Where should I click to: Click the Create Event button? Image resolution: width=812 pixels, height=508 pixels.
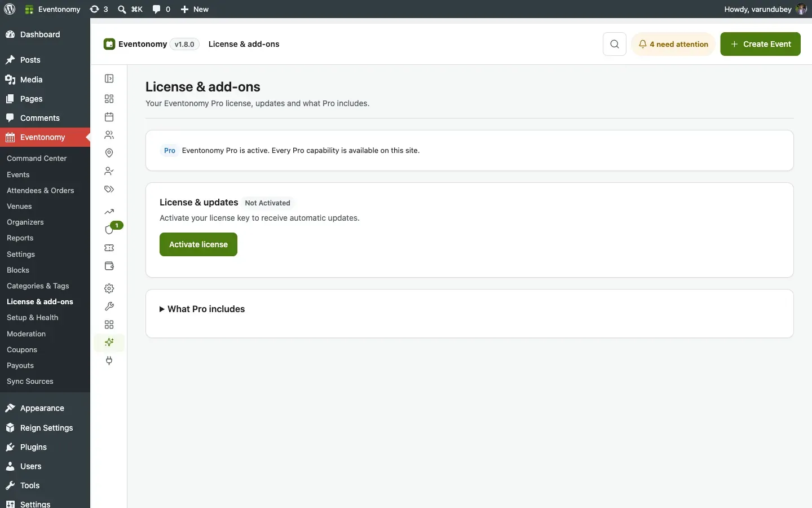(760, 44)
